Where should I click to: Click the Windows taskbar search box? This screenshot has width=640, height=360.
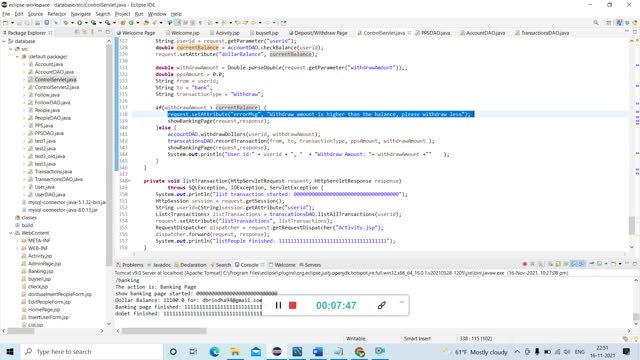click(x=92, y=351)
